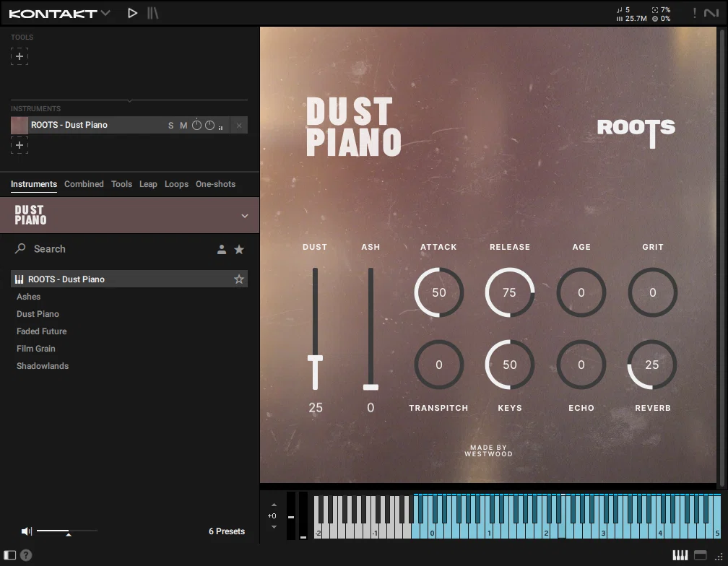Click the ATTACK knob
This screenshot has width=728, height=566.
439,292
